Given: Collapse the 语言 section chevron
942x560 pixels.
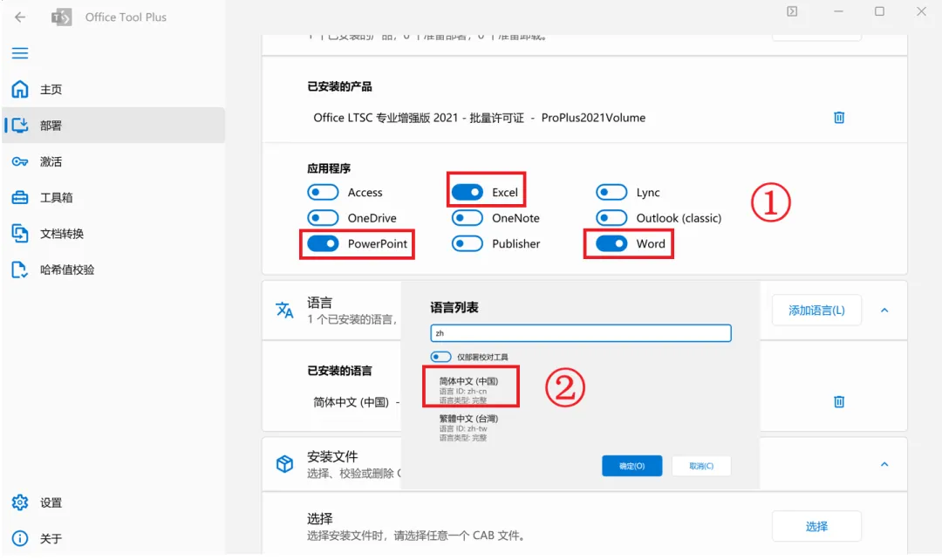Looking at the screenshot, I should pyautogui.click(x=884, y=310).
